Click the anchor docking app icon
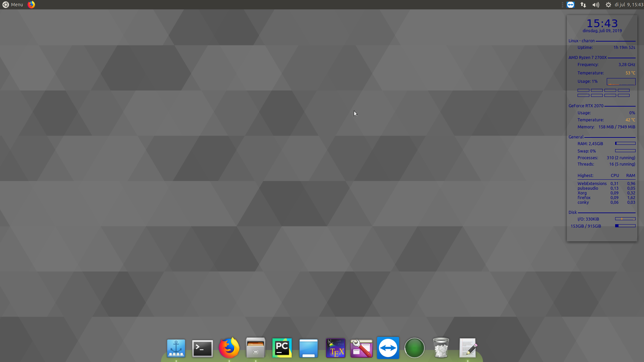 (176, 348)
